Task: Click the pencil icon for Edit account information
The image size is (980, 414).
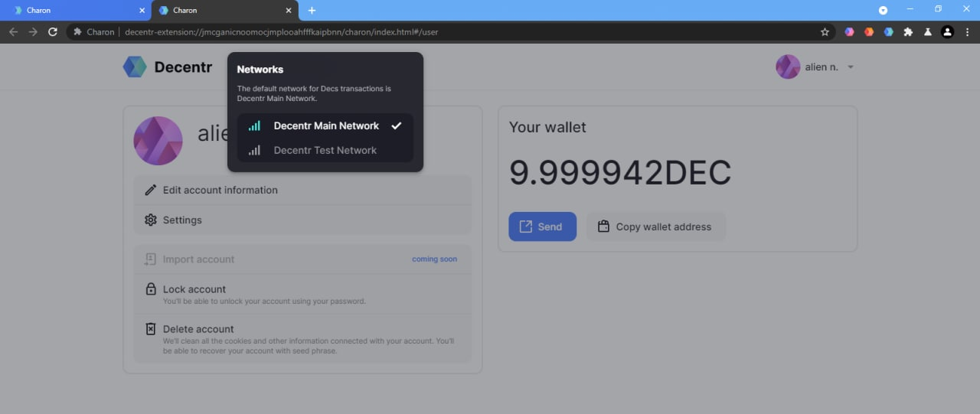Action: pos(150,190)
